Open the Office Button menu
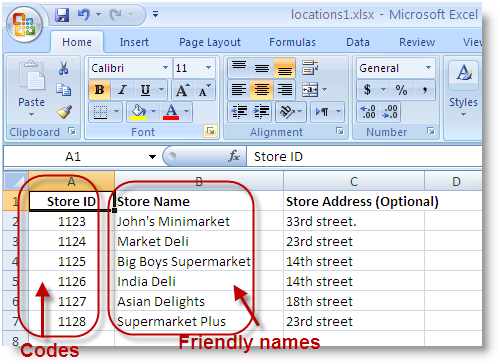The width and height of the screenshot is (500, 364). pos(24,25)
